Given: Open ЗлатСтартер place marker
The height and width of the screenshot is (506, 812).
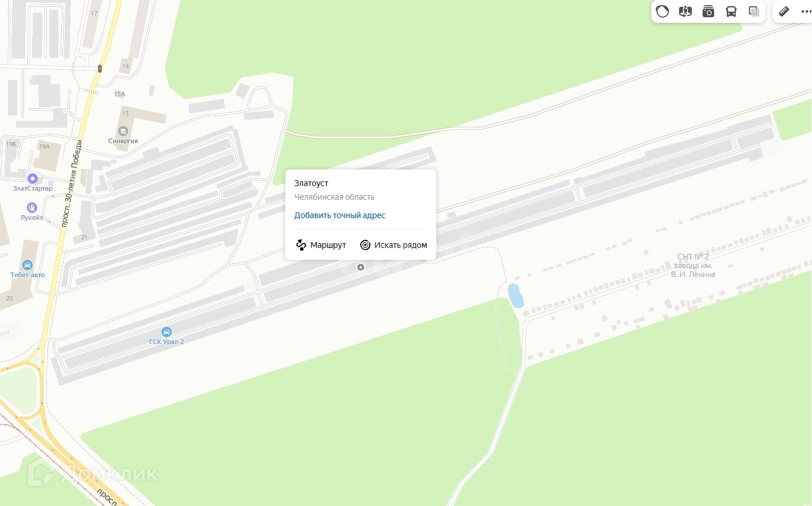Looking at the screenshot, I should [33, 179].
